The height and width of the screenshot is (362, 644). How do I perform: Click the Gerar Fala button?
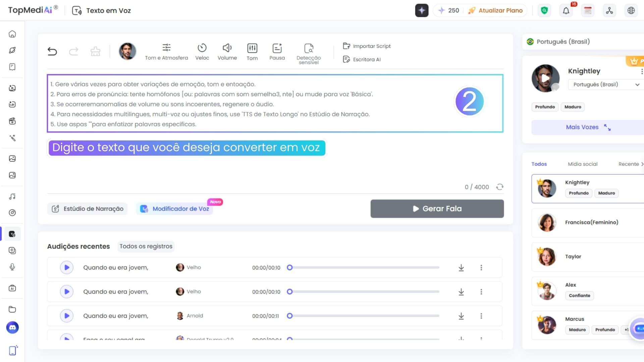[437, 208]
